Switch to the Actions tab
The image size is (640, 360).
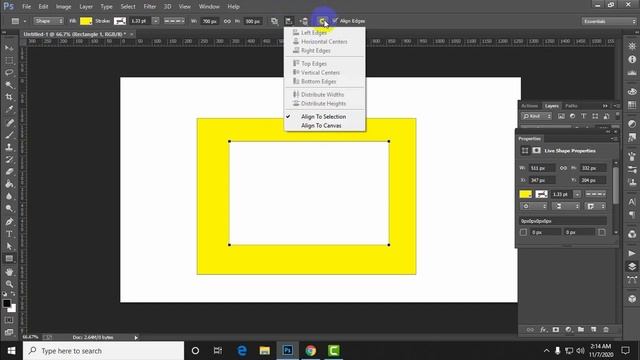(x=530, y=106)
